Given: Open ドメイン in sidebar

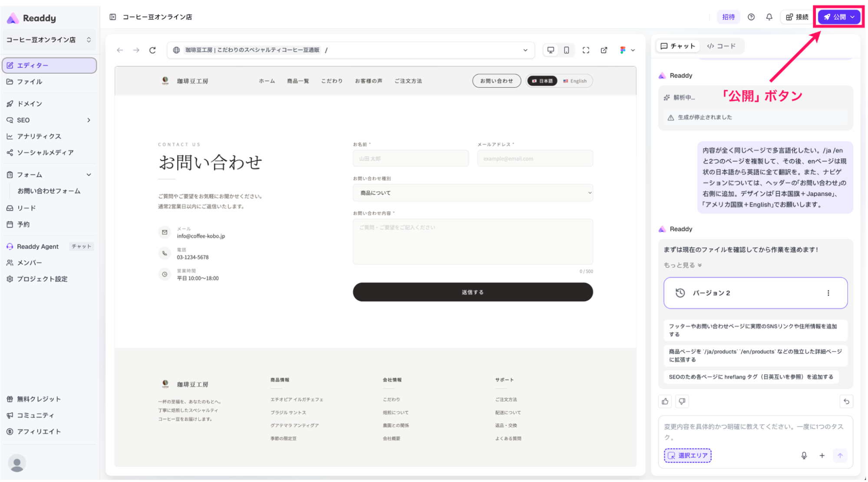Looking at the screenshot, I should (49, 104).
